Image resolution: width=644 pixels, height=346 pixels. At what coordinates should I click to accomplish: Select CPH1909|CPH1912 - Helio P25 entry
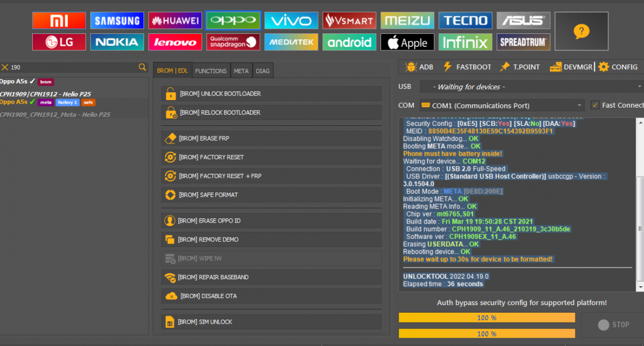pos(46,94)
